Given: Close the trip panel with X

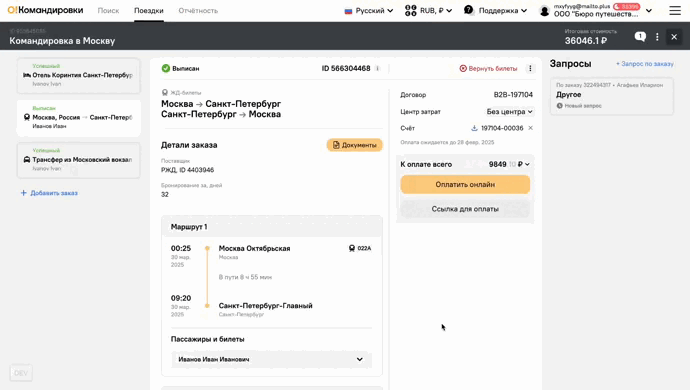Looking at the screenshot, I should (674, 37).
